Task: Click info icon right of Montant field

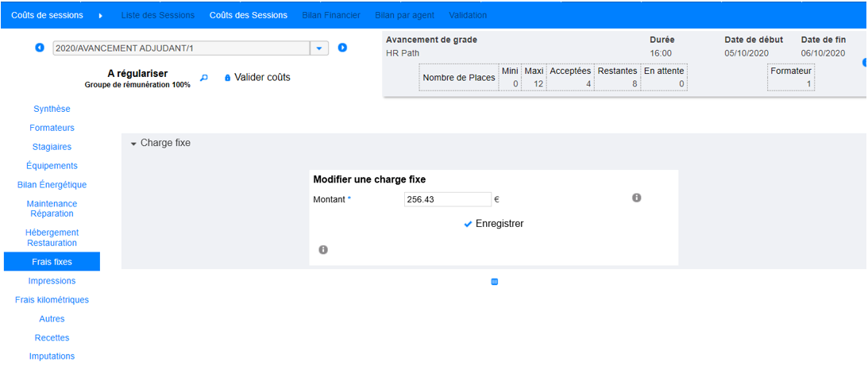Action: coord(636,198)
